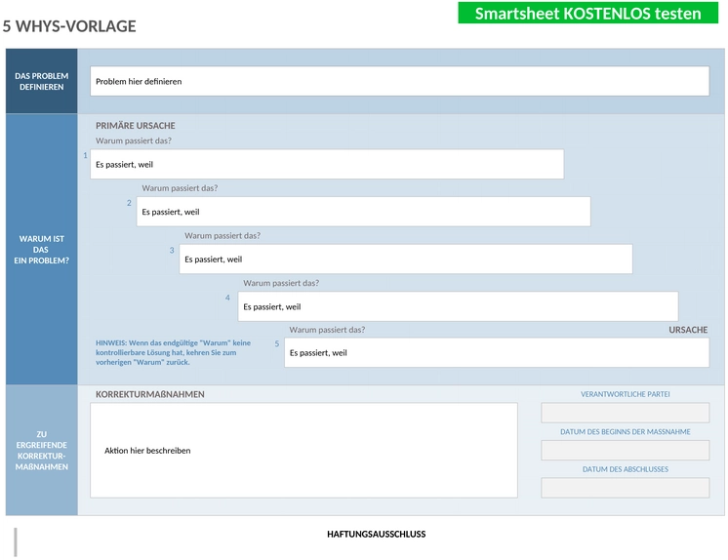Image resolution: width=728 pixels, height=560 pixels.
Task: Select the first 'Es passiert, weil' field
Action: (x=327, y=164)
